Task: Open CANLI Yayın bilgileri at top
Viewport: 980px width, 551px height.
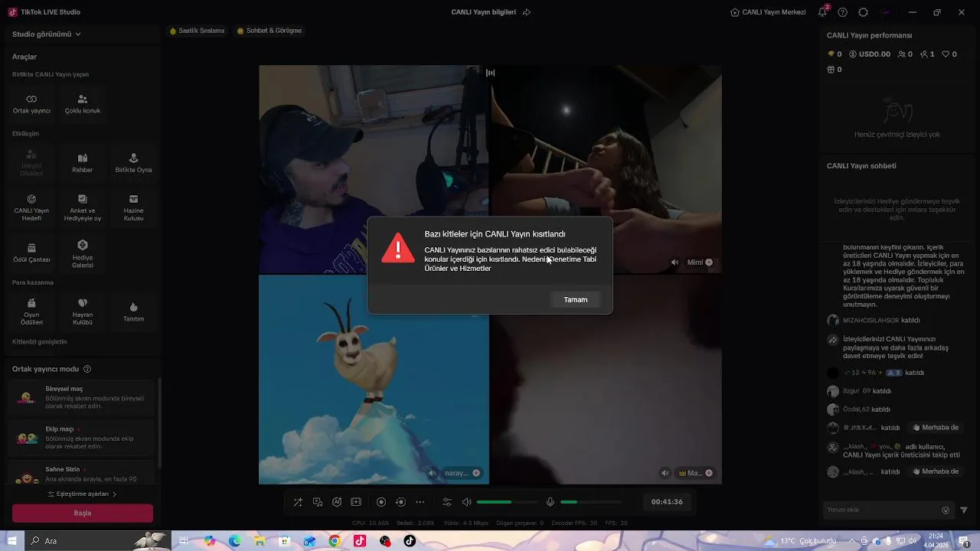Action: 483,12
